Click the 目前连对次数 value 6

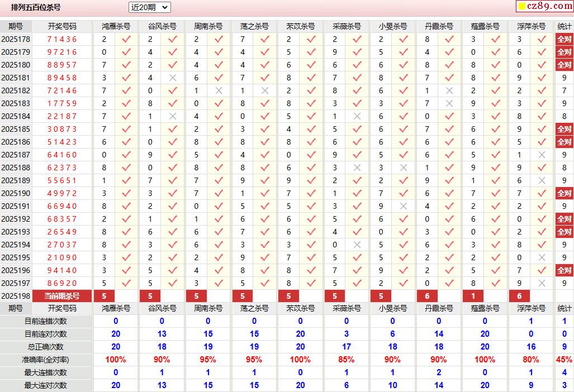coord(392,334)
